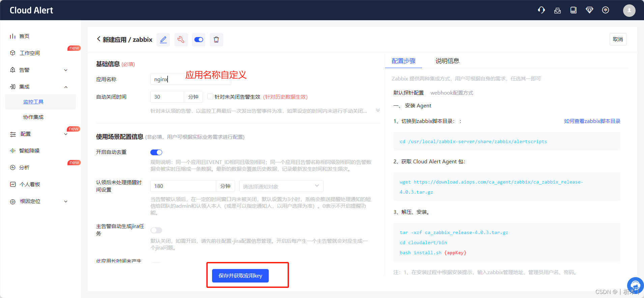The height and width of the screenshot is (298, 644).
Task: Open the floating chat support bubble
Action: point(635,285)
